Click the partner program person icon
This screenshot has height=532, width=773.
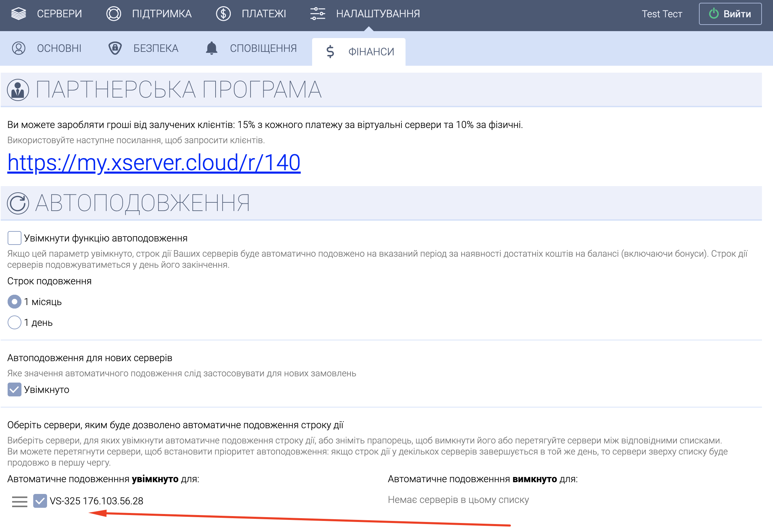[18, 90]
